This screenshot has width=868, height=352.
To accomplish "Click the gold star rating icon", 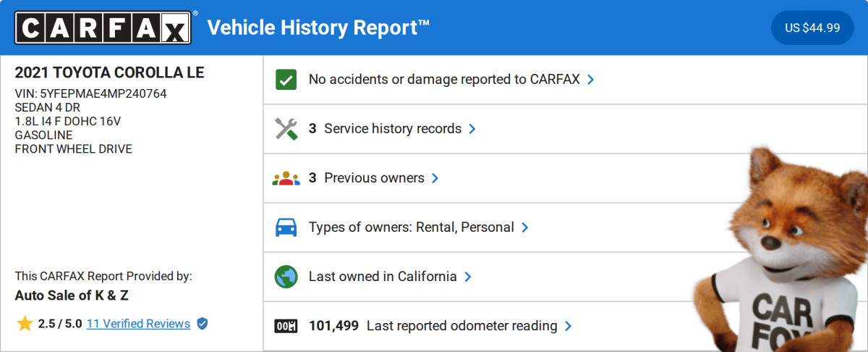I will [x=25, y=324].
